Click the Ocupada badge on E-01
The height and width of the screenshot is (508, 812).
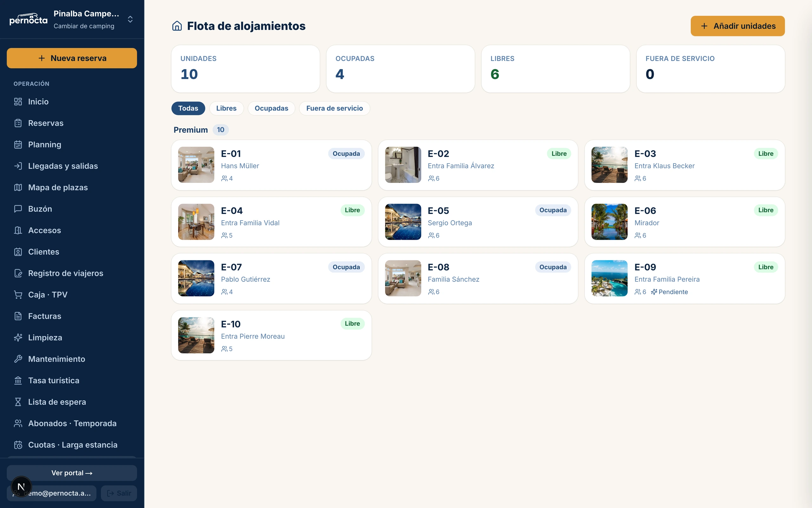tap(346, 154)
